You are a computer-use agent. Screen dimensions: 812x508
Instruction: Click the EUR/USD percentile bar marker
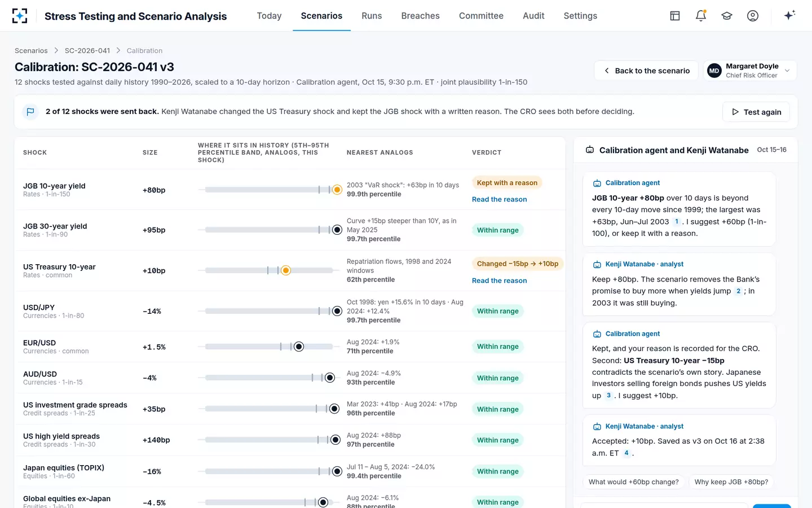pos(299,347)
